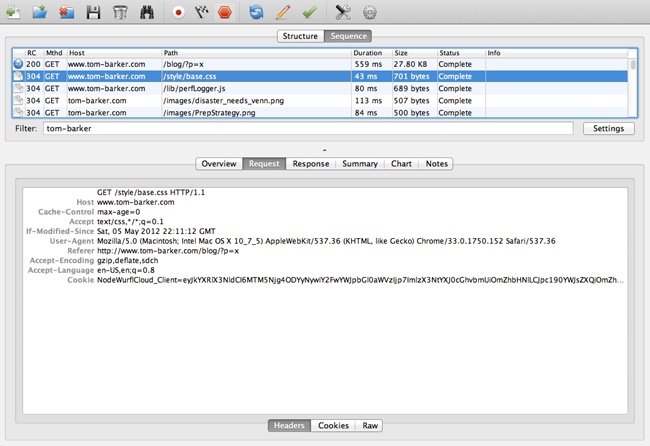Open Tools with the wrench and screwdriver icon
The height and width of the screenshot is (446, 650).
343,12
